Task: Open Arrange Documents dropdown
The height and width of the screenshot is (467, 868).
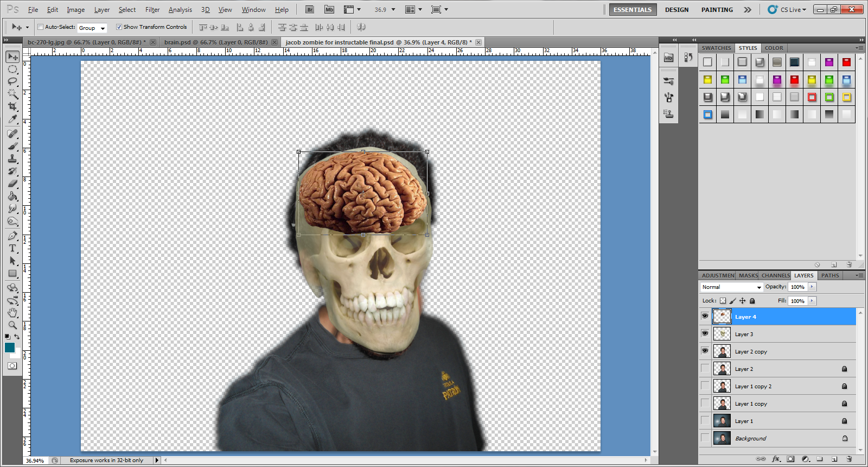Action: click(x=414, y=9)
